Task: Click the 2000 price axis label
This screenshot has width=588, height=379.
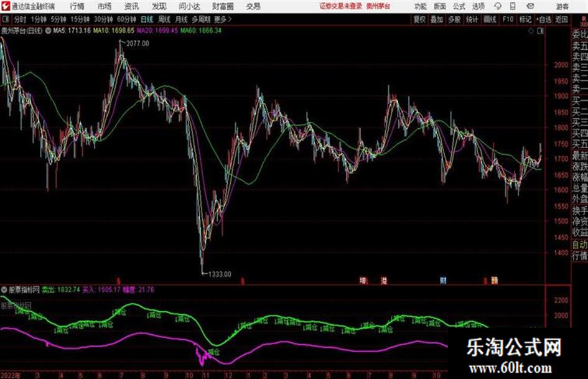Action: point(561,65)
